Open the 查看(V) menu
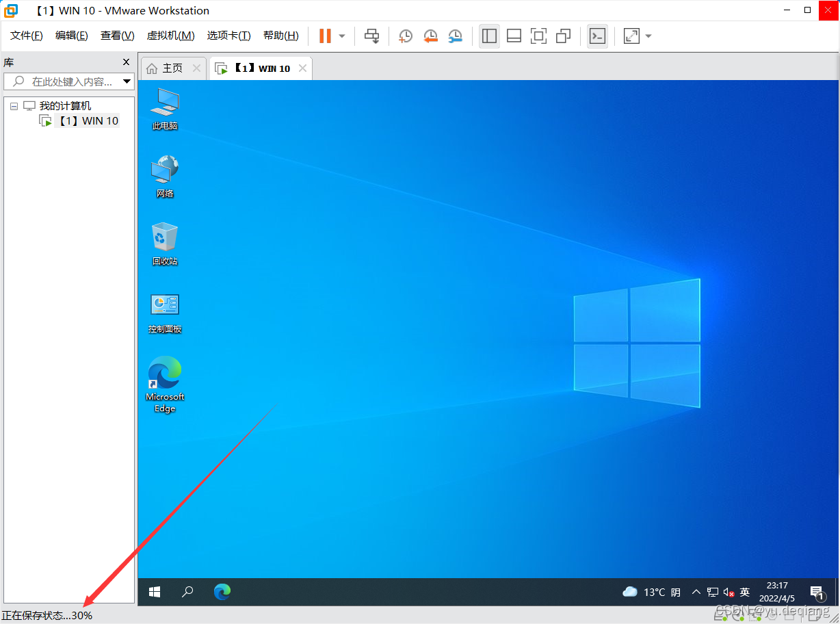Viewport: 840px width, 624px height. (118, 36)
